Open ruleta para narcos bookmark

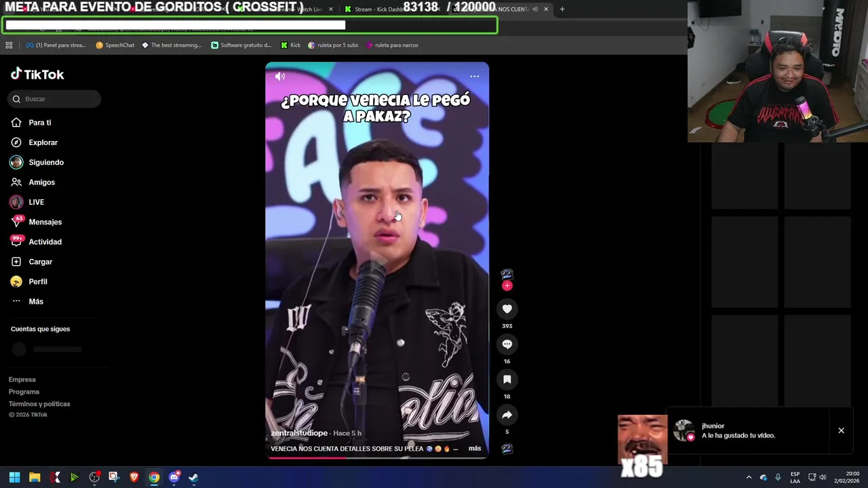click(392, 45)
